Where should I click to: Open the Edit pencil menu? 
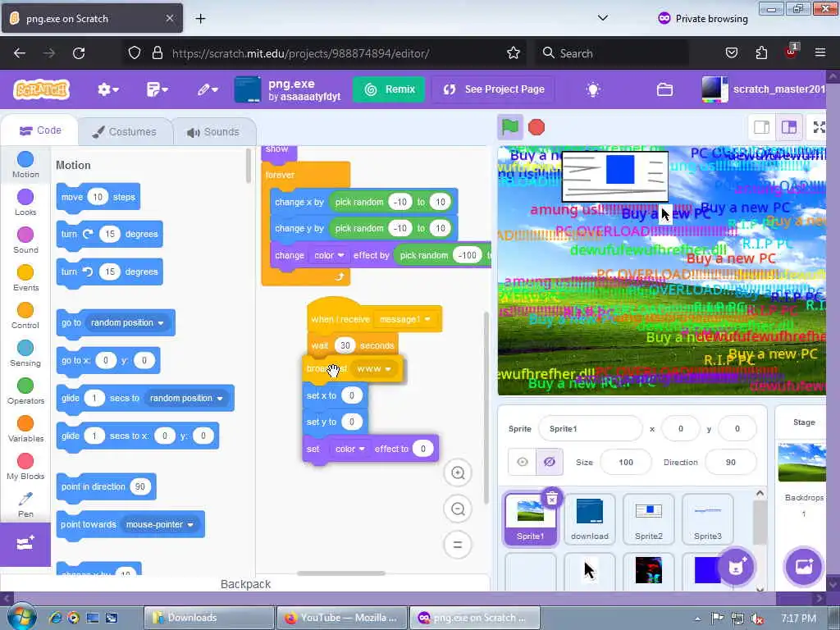[207, 89]
